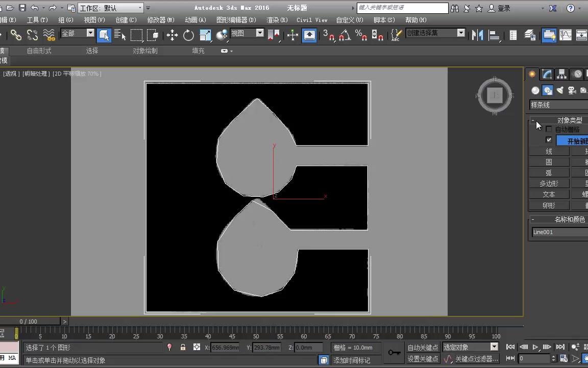Activate the Scale tool
This screenshot has width=588, height=368.
(x=205, y=34)
